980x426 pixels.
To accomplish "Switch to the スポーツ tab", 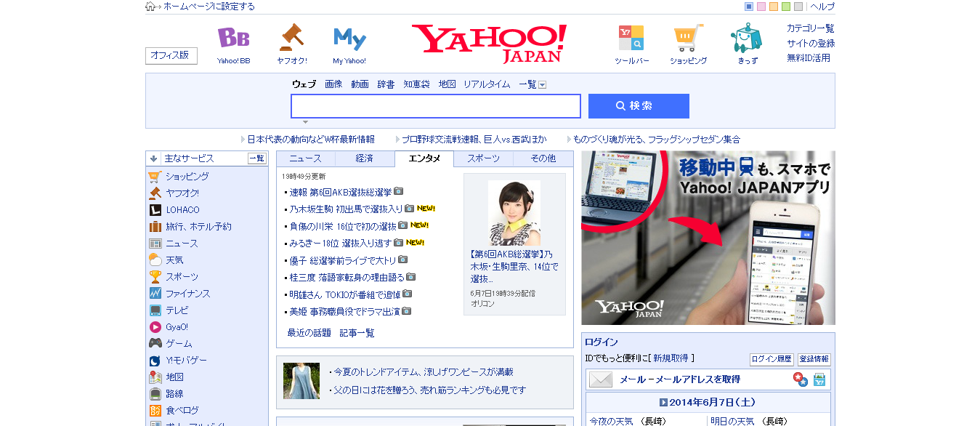I will (x=483, y=158).
